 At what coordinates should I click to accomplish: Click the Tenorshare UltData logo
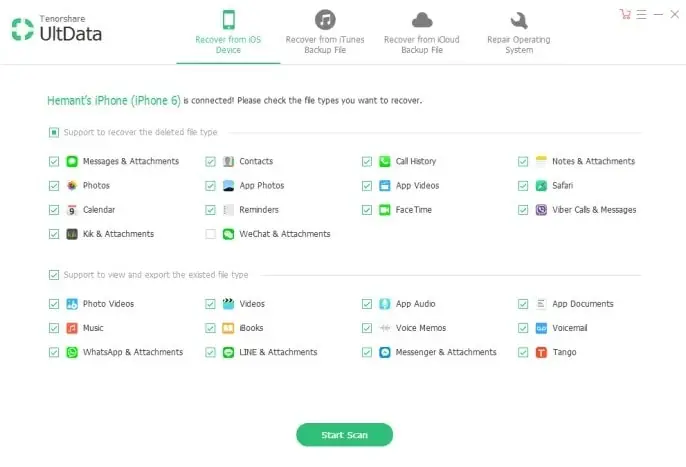coord(57,29)
